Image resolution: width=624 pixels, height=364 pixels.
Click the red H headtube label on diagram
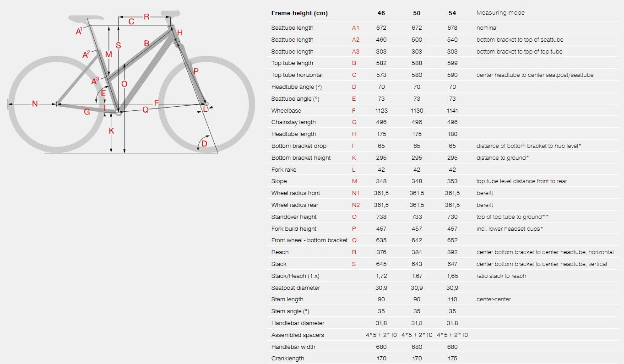click(180, 33)
